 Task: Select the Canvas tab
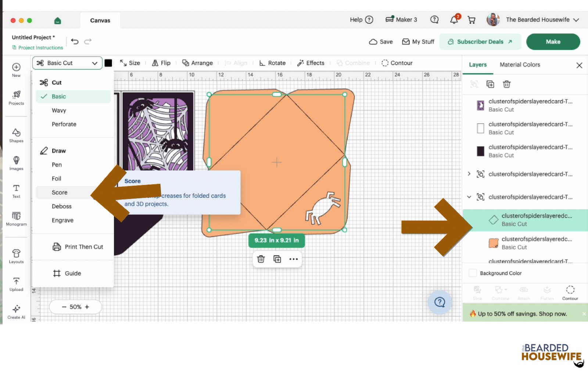coord(100,21)
